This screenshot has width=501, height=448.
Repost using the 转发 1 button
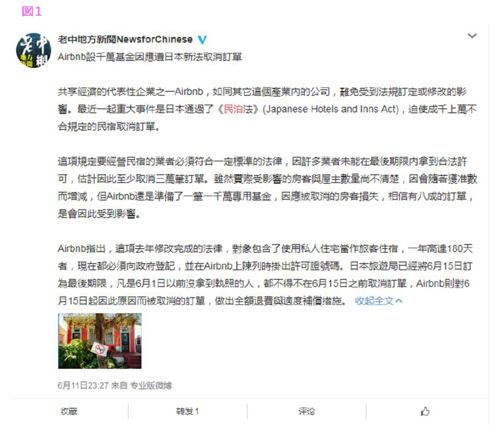click(x=187, y=411)
